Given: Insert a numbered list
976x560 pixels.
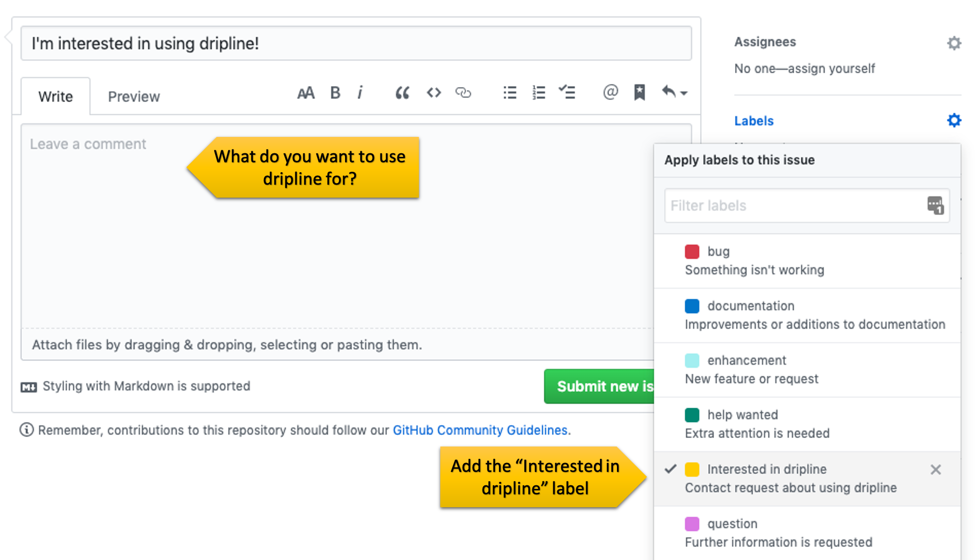Looking at the screenshot, I should coord(539,93).
